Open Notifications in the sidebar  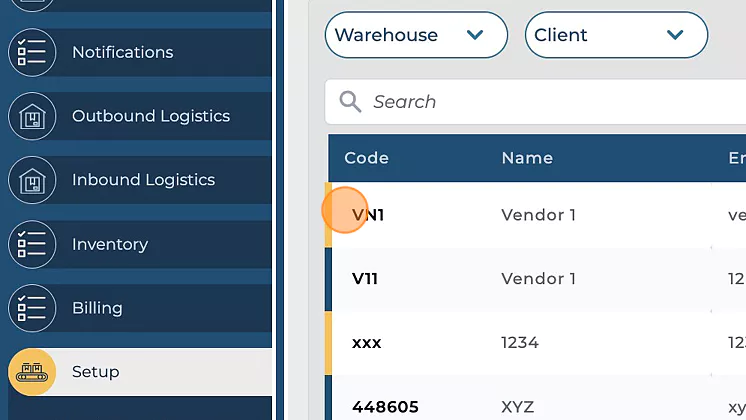(122, 52)
